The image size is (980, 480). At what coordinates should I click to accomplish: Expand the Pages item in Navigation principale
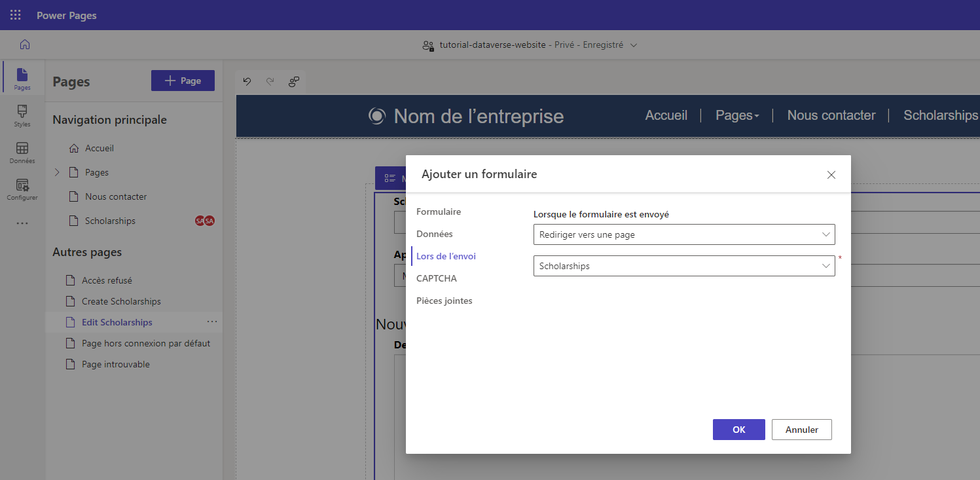[58, 172]
